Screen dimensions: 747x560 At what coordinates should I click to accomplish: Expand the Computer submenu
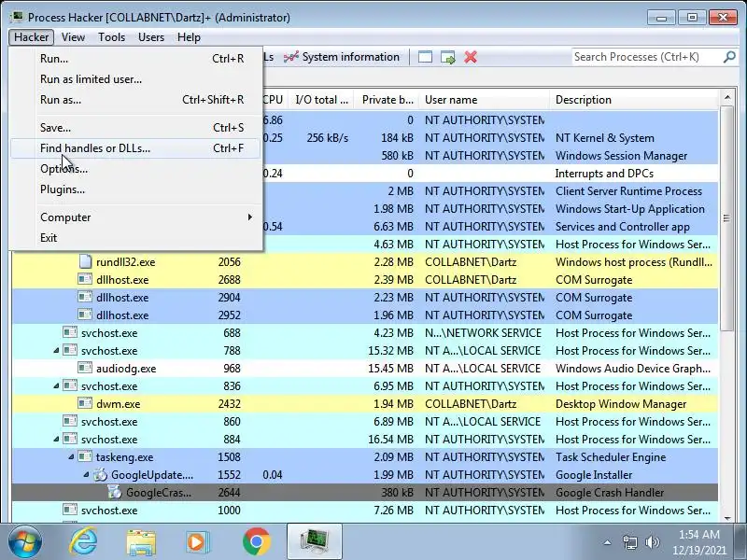135,217
